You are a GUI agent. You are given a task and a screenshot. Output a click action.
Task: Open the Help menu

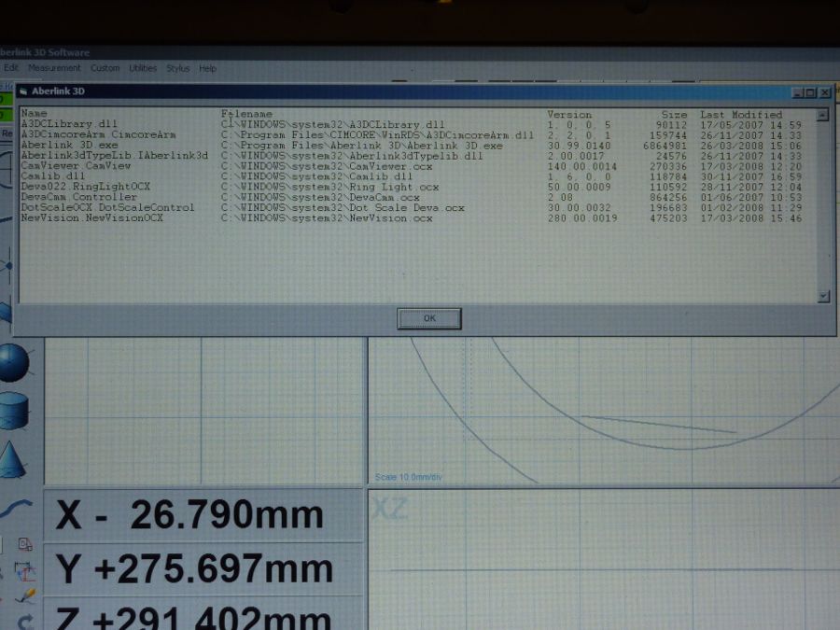click(207, 68)
